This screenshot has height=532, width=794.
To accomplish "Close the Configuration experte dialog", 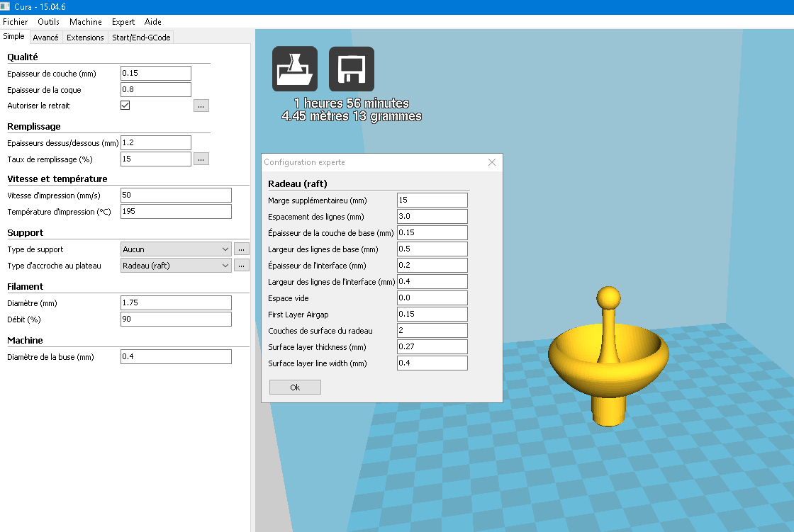I will [x=492, y=162].
